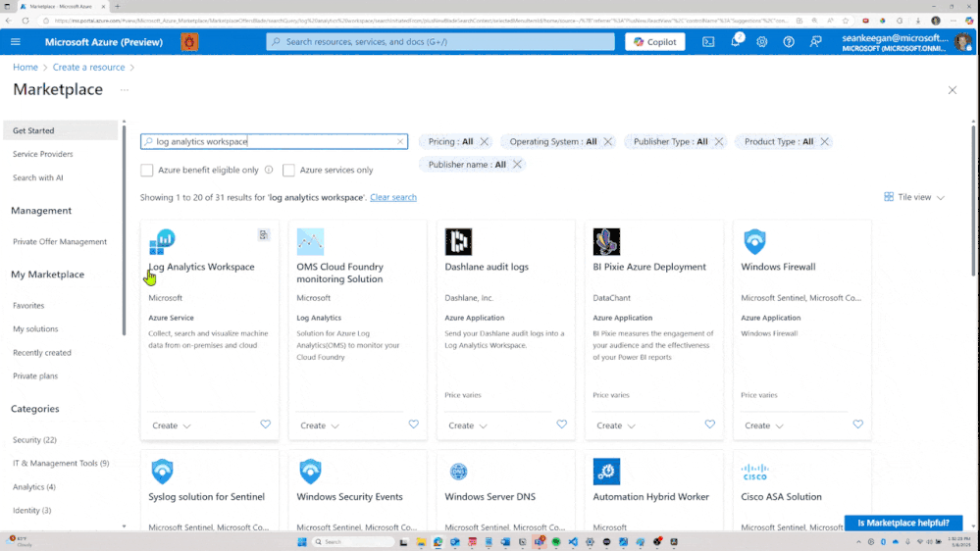Open Recently created in sidebar
The width and height of the screenshot is (980, 551).
tap(42, 353)
